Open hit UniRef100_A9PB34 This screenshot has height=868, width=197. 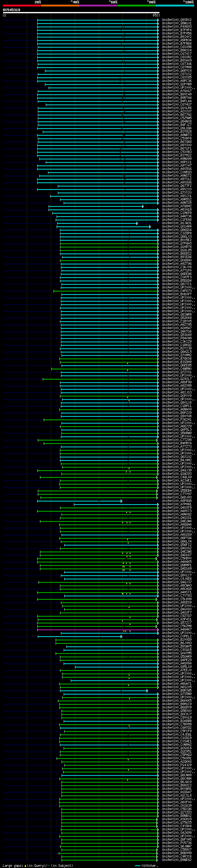tap(177, 40)
